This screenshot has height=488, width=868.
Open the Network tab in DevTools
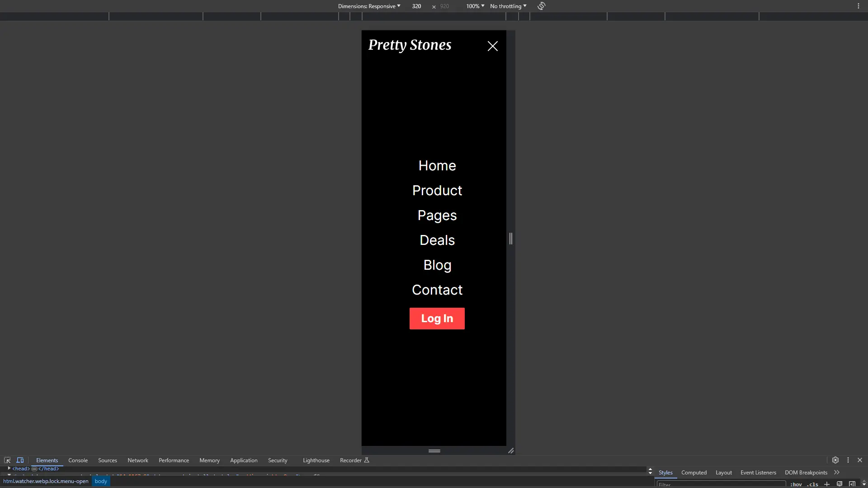tap(138, 460)
